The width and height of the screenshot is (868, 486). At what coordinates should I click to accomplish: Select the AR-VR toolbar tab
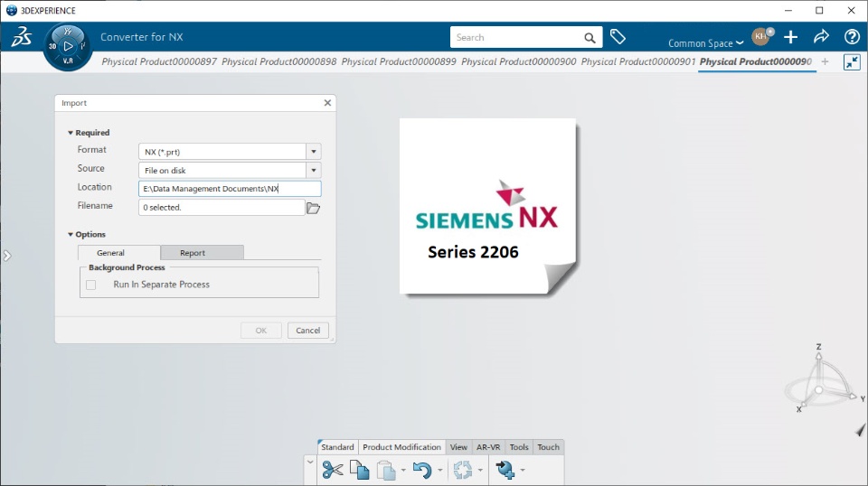coord(488,447)
